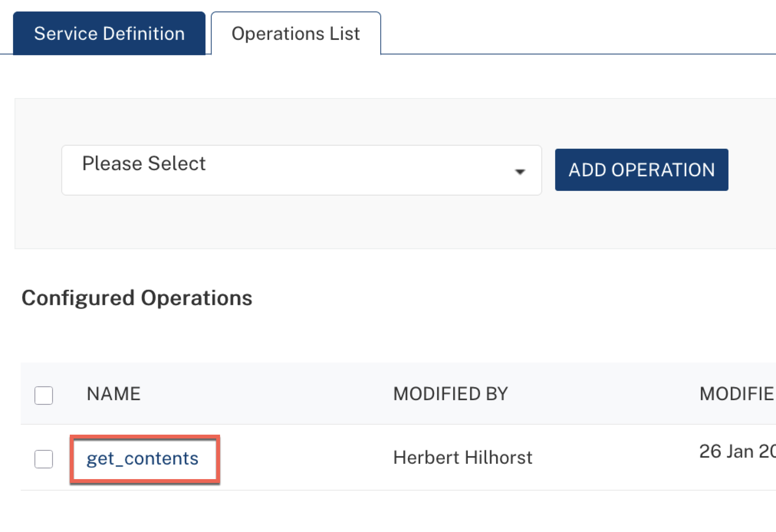The image size is (776, 532).
Task: Click the empty tab strip right of Operations List
Action: pos(575,34)
